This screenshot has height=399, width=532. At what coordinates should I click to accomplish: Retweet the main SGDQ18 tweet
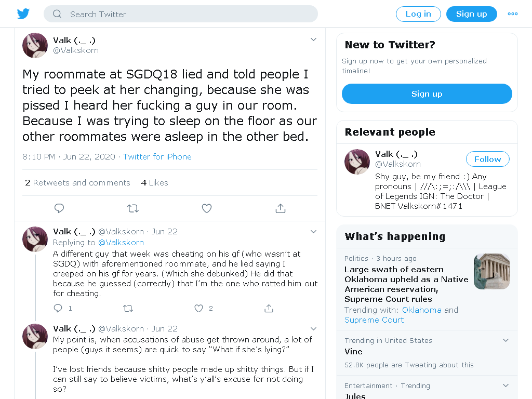point(133,208)
